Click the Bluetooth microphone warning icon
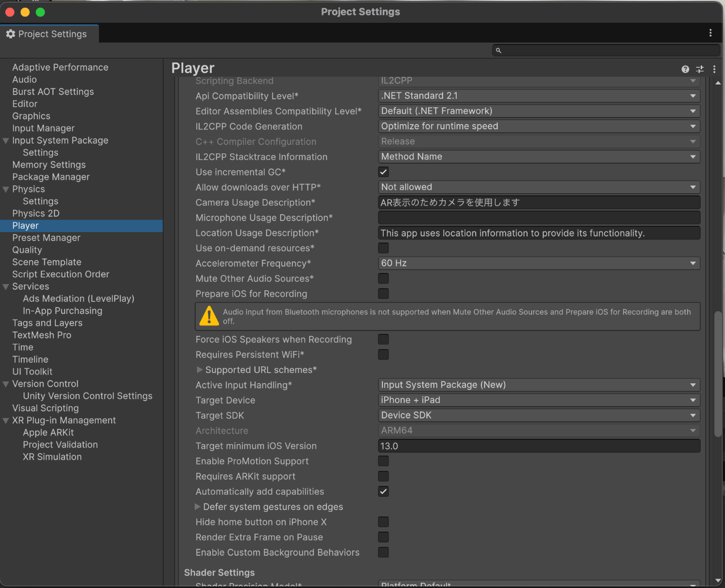Image resolution: width=725 pixels, height=588 pixels. click(x=209, y=316)
